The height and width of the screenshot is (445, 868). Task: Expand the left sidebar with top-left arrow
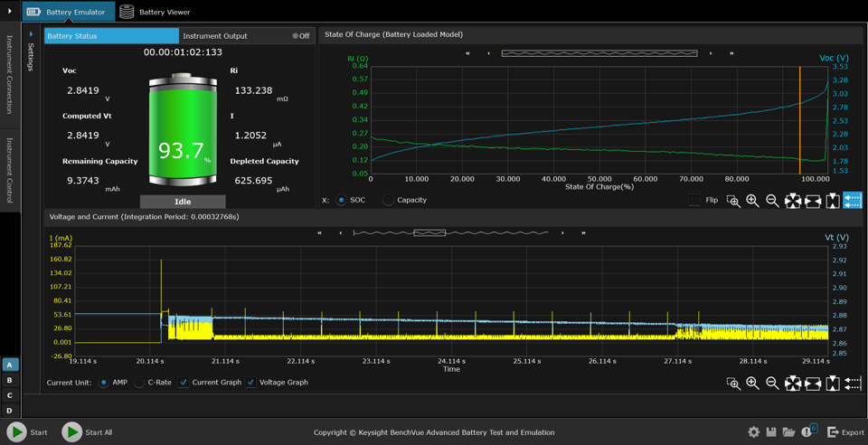[10, 12]
